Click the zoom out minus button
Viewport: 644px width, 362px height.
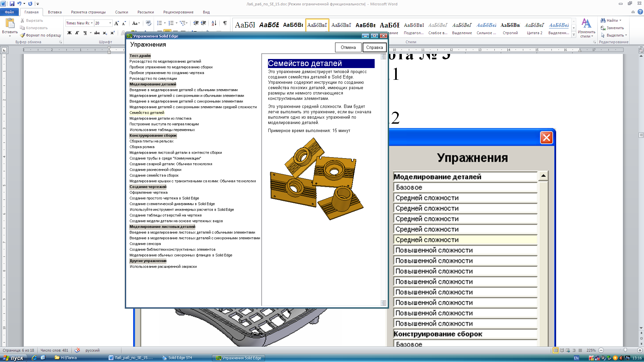pyautogui.click(x=601, y=350)
